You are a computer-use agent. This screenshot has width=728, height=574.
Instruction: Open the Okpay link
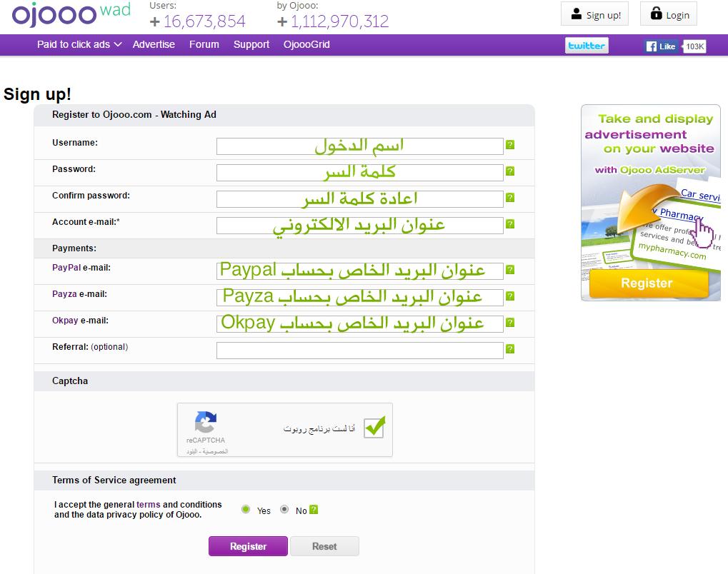[x=65, y=321]
